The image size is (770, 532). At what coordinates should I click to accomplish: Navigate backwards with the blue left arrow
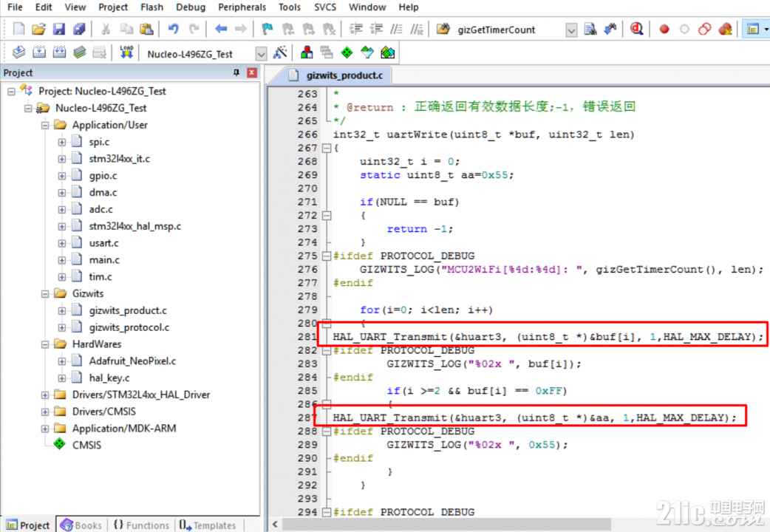coord(221,29)
